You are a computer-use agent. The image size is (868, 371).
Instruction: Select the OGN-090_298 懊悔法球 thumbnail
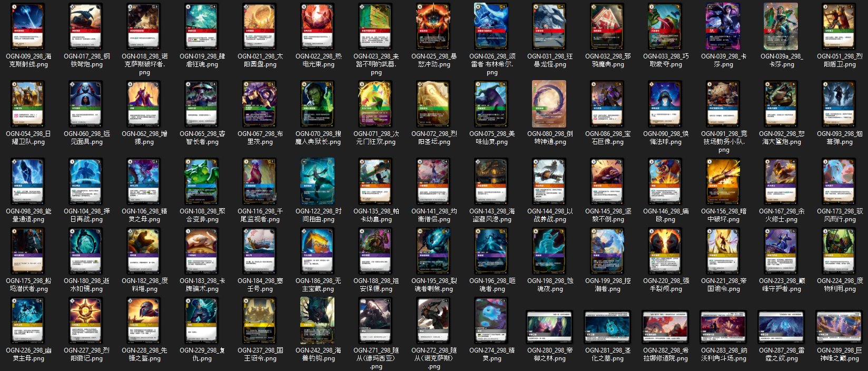pyautogui.click(x=666, y=104)
